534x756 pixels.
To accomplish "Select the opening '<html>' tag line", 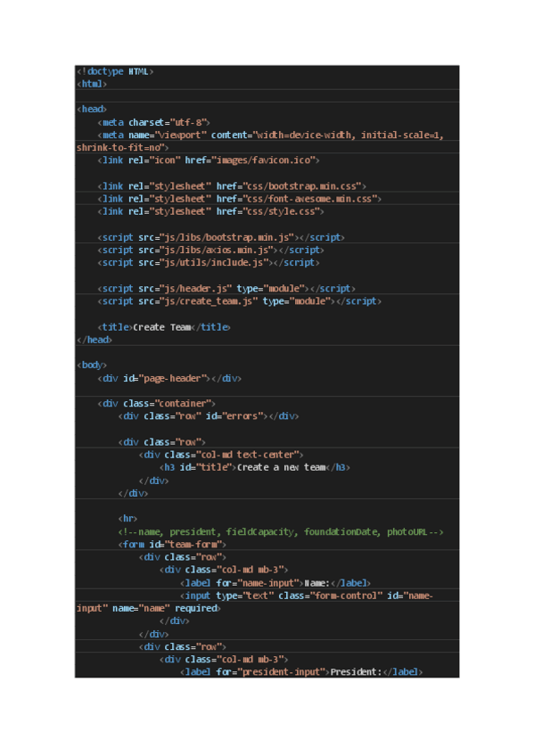I will point(92,84).
